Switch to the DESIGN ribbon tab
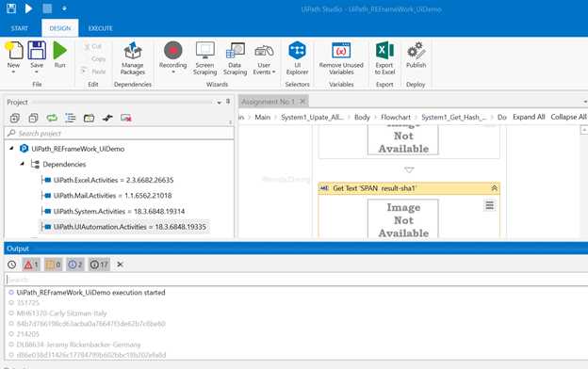This screenshot has width=588, height=369. [x=60, y=28]
